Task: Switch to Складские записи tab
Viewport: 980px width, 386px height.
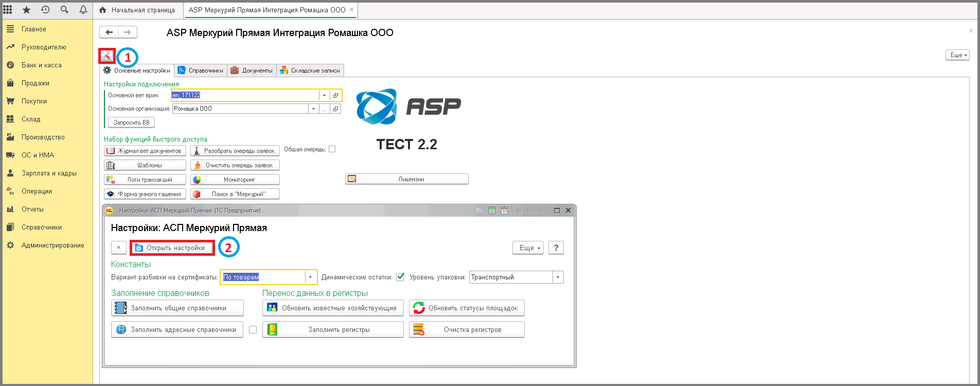Action: click(x=310, y=71)
